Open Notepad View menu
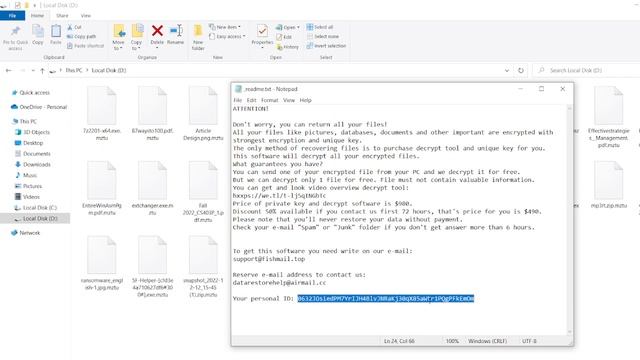Screen dimensions: 640x360 (x=289, y=100)
